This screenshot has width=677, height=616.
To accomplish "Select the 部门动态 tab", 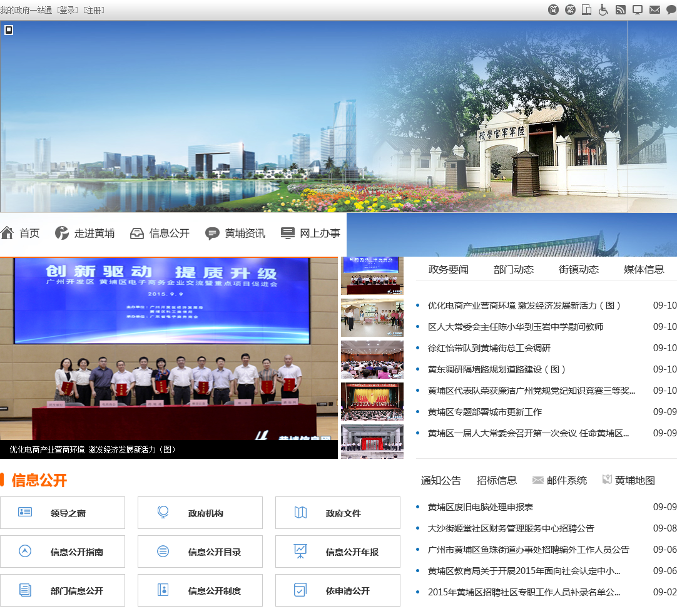I will [x=513, y=270].
